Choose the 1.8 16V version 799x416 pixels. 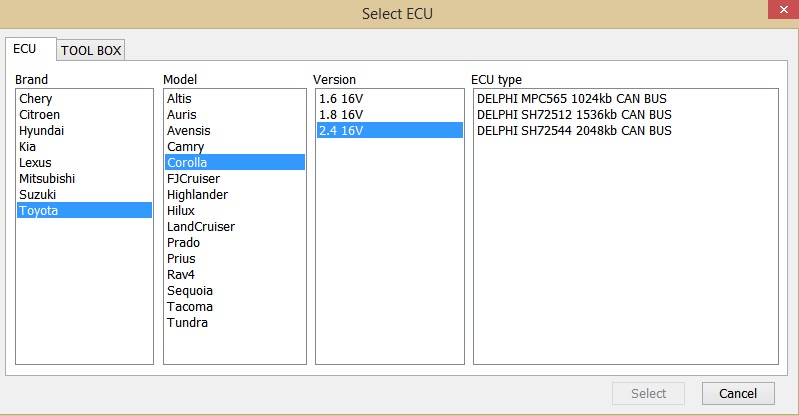point(341,115)
